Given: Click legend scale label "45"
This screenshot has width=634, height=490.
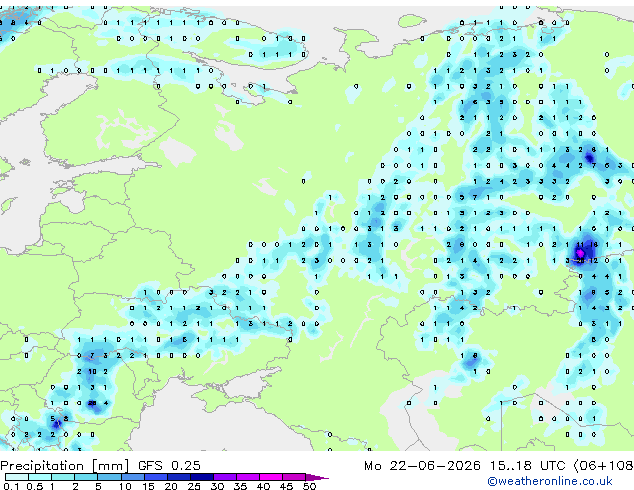Looking at the screenshot, I should tap(286, 486).
